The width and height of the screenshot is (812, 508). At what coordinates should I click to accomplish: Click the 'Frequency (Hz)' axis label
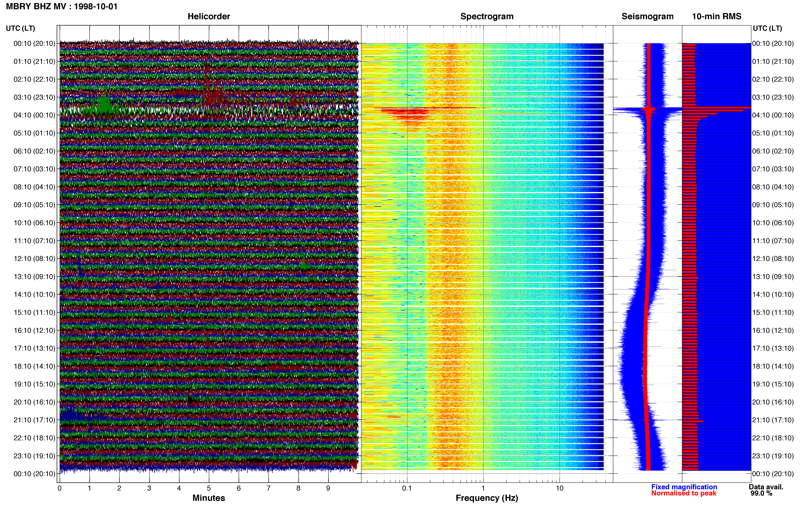(x=487, y=498)
